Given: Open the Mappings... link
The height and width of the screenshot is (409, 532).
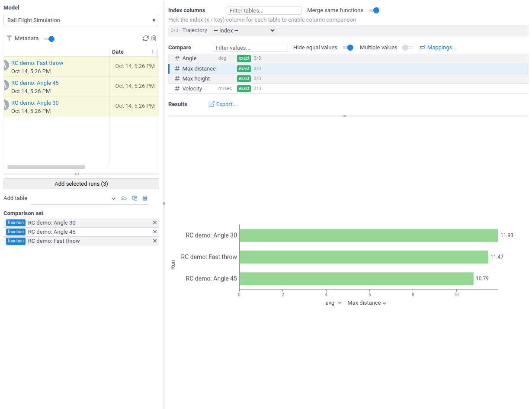Looking at the screenshot, I should 438,48.
